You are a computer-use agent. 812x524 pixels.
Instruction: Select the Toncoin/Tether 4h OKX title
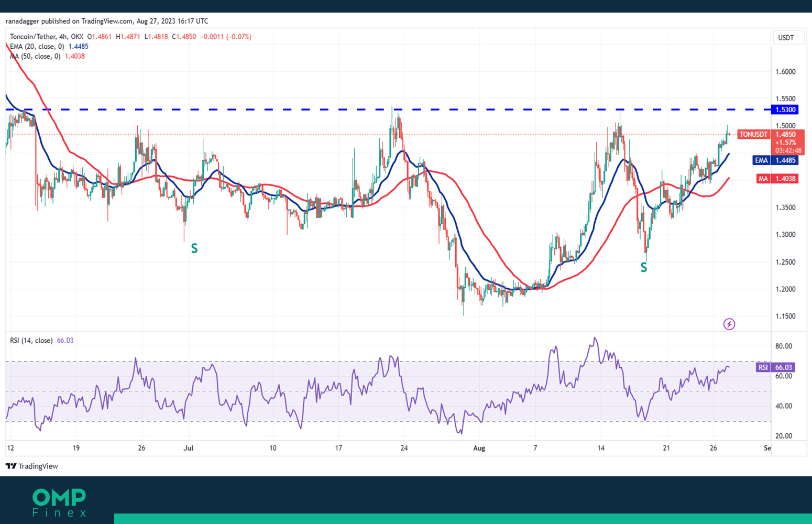pyautogui.click(x=47, y=37)
